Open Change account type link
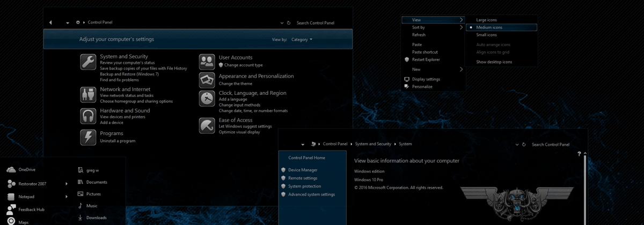Screen dimensions: 644x225 [x=244, y=65]
